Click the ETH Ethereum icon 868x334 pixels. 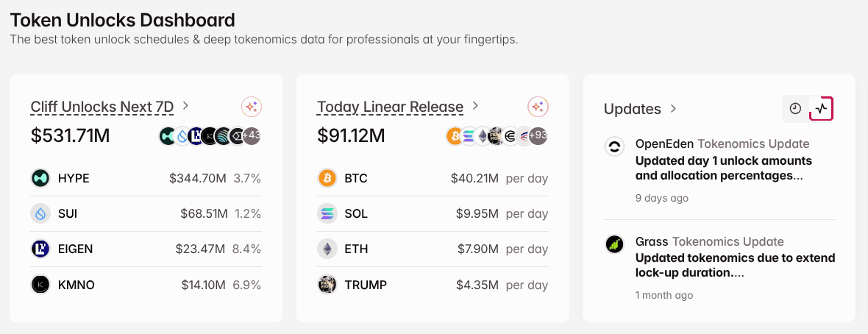327,249
